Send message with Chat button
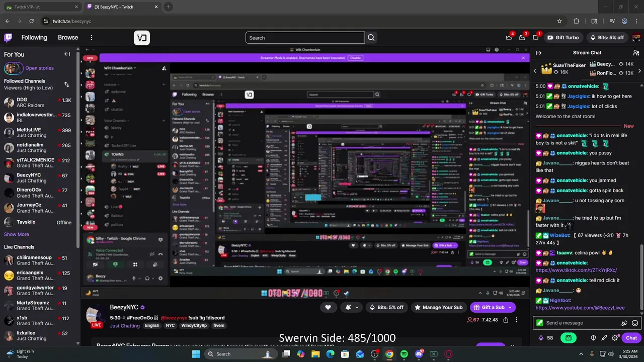This screenshot has height=362, width=644. click(x=631, y=338)
